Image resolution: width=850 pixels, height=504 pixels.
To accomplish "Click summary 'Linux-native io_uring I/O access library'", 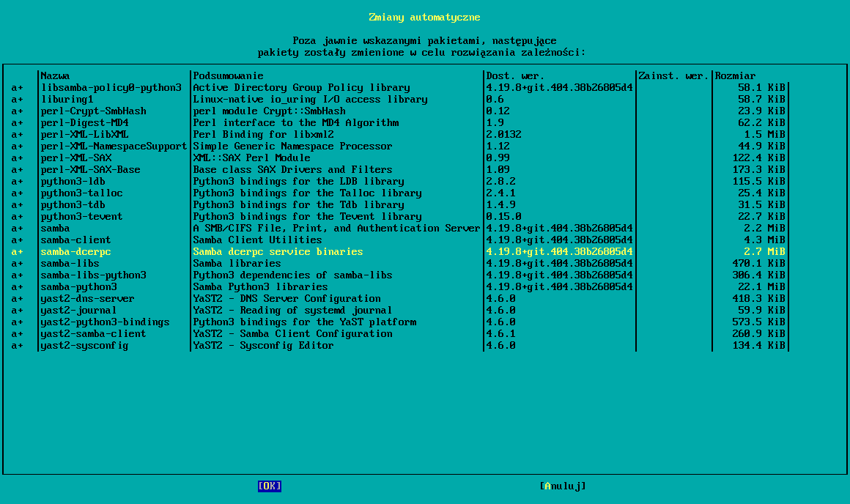I will [311, 100].
